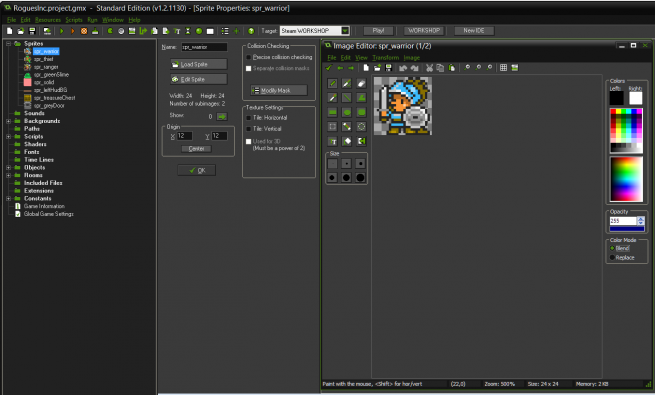Expand the Rooms folder
The image size is (655, 395).
coord(8,175)
